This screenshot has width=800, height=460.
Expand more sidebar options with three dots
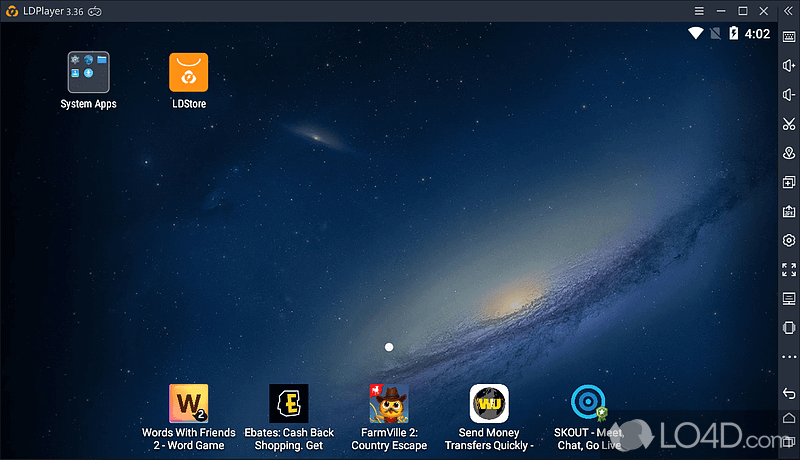[x=788, y=357]
